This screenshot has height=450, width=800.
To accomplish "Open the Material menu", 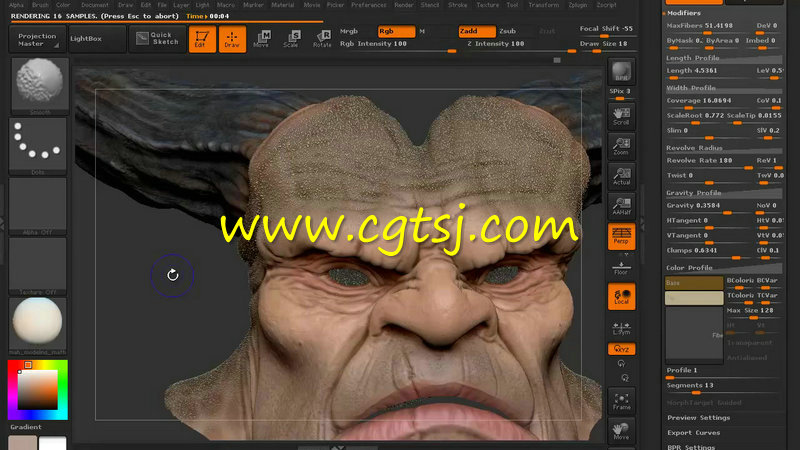I will (282, 5).
